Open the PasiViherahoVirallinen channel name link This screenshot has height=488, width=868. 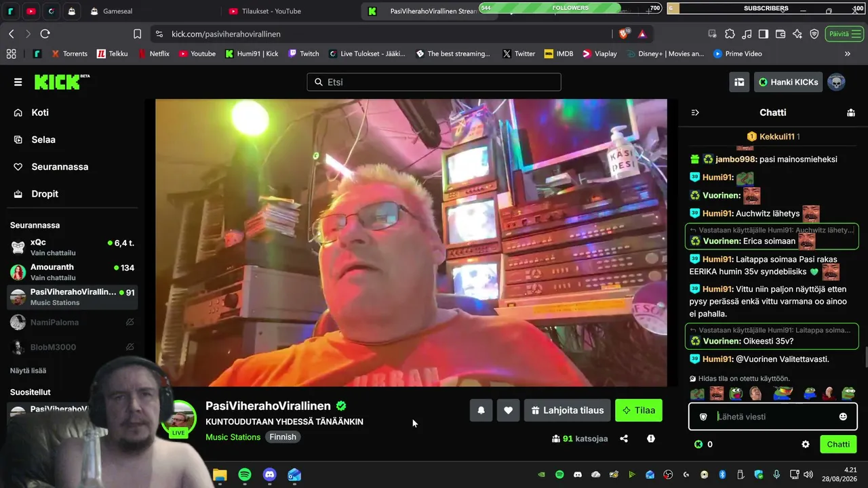point(268,406)
